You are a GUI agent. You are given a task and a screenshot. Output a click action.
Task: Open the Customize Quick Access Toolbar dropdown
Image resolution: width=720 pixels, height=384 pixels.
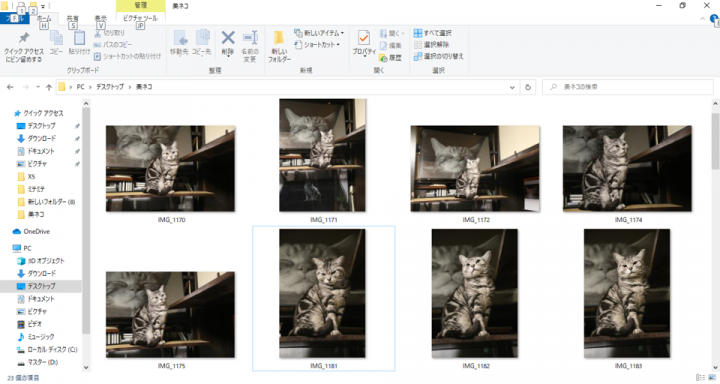coord(43,6)
